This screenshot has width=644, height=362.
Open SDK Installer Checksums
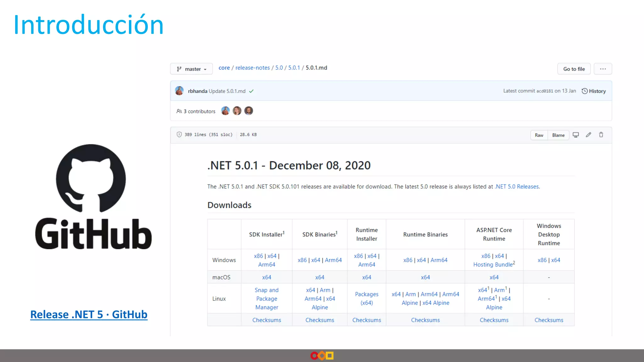(267, 320)
